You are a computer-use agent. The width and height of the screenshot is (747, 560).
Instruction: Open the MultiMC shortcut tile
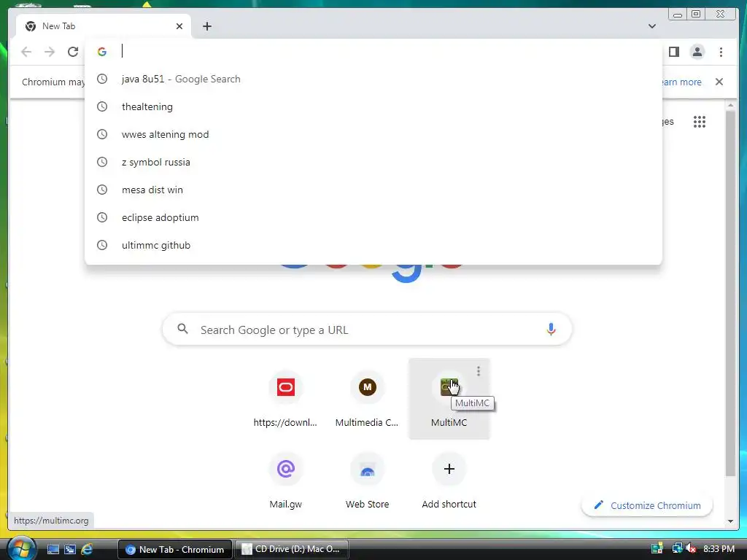tap(449, 399)
